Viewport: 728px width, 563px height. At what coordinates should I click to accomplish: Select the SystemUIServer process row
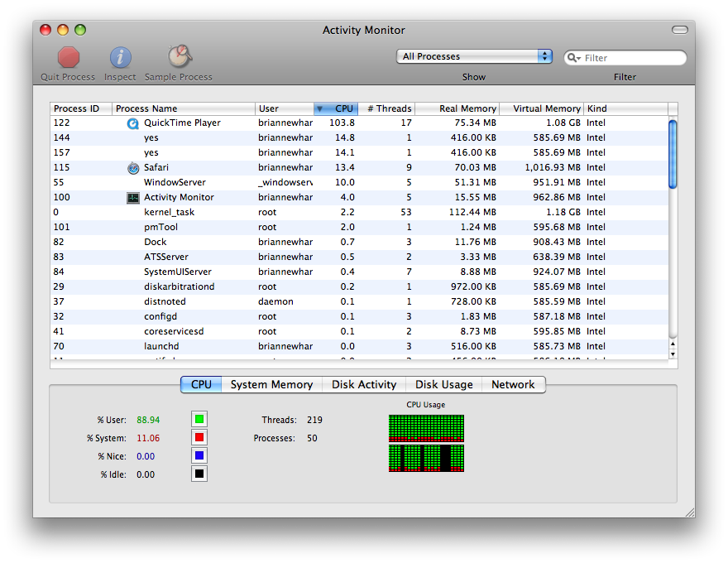359,272
